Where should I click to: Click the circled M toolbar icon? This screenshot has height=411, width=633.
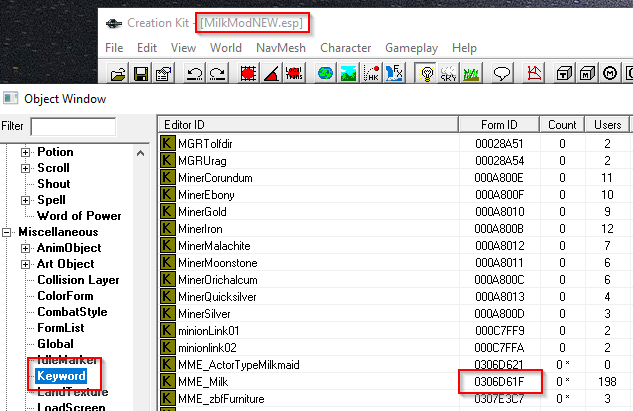pyautogui.click(x=610, y=73)
